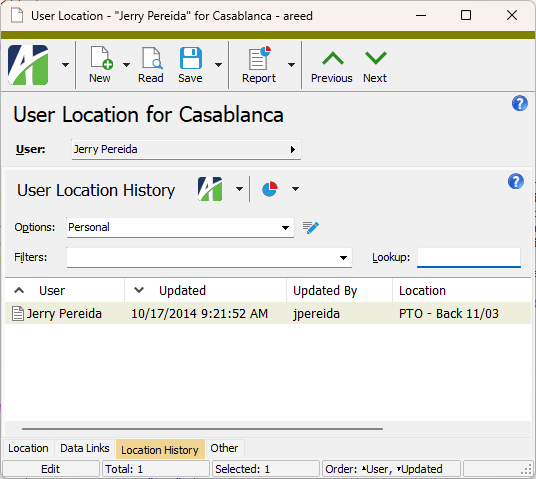Switch to the Data Links tab
This screenshot has width=536, height=479.
(x=85, y=448)
